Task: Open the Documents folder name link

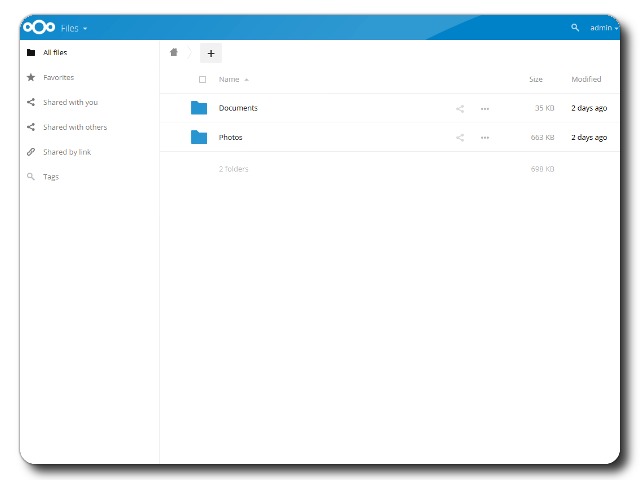Action: click(238, 108)
